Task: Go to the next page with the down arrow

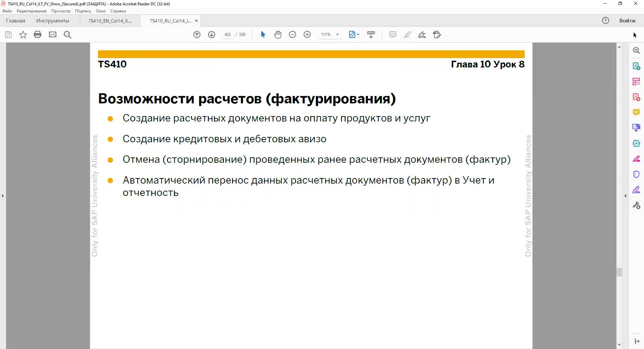Action: point(212,35)
